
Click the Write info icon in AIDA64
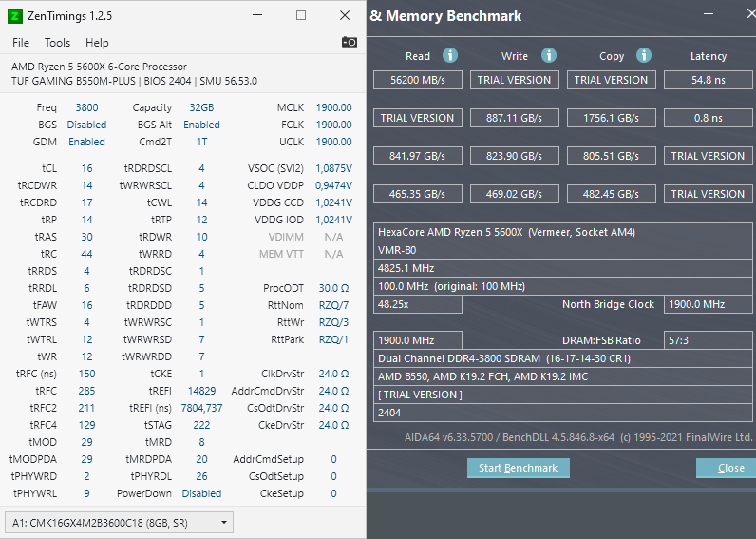pyautogui.click(x=549, y=55)
